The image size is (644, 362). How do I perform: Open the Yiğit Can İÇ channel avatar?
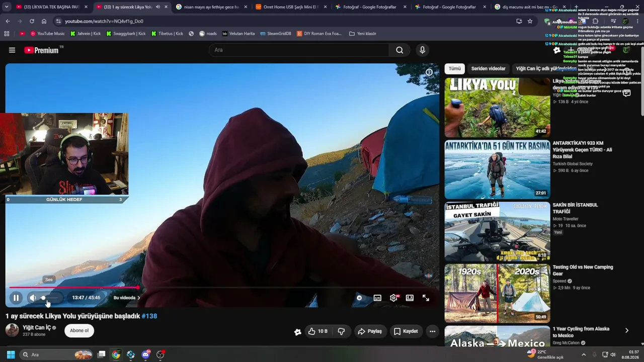[x=12, y=330]
